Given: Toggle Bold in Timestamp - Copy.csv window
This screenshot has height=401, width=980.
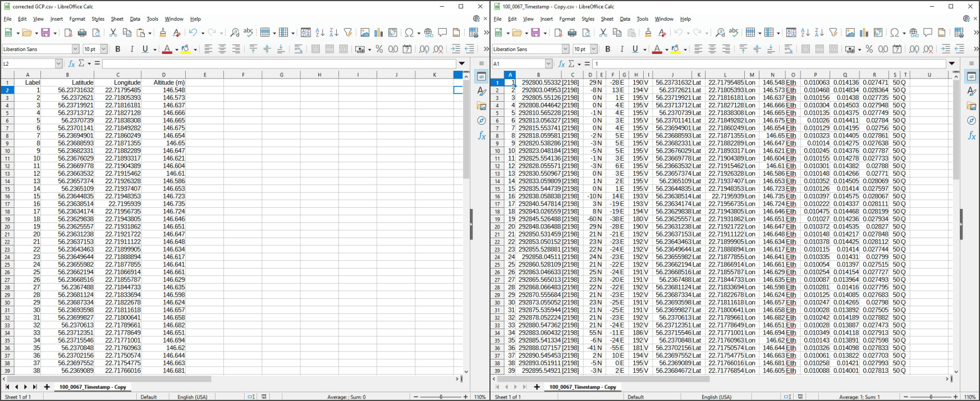Looking at the screenshot, I should [608, 49].
